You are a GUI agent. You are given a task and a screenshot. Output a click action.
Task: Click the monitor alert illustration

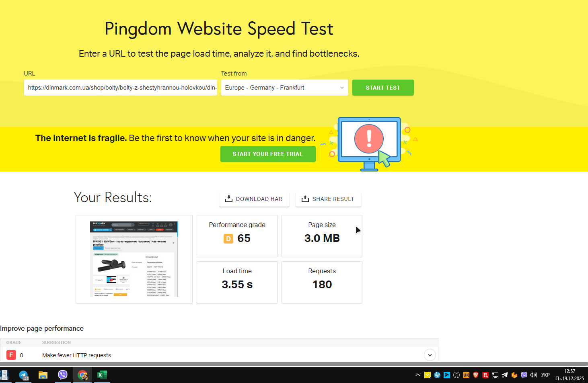tap(370, 143)
